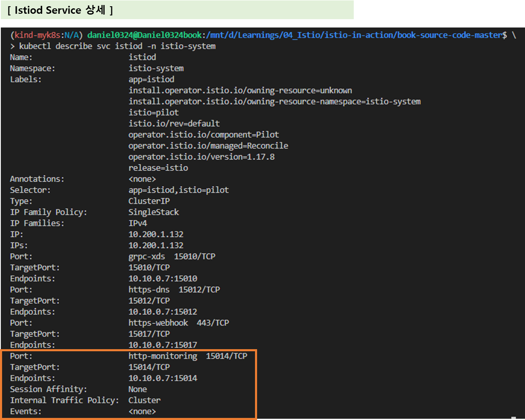Click the 'grpc-xds 15010/TCP' port value
The height and width of the screenshot is (420, 525).
pos(172,256)
